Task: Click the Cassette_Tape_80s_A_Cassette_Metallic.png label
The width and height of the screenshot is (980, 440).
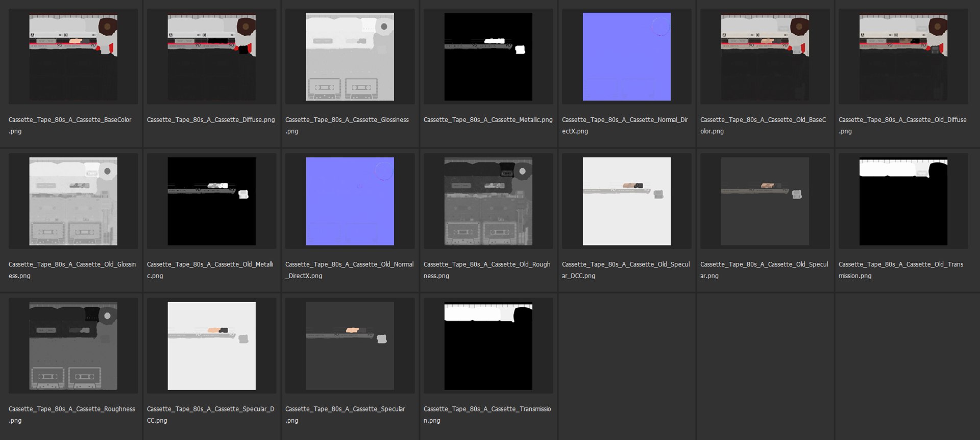Action: [x=488, y=120]
